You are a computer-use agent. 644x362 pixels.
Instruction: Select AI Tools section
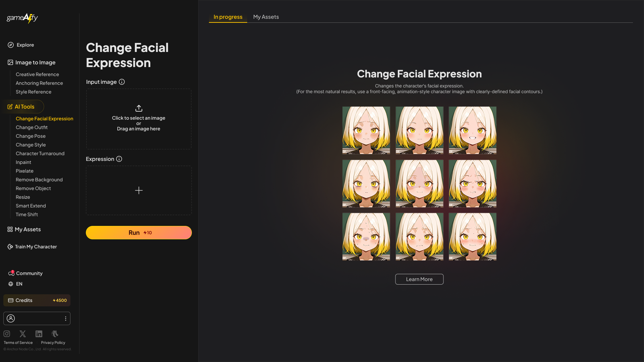[23, 107]
